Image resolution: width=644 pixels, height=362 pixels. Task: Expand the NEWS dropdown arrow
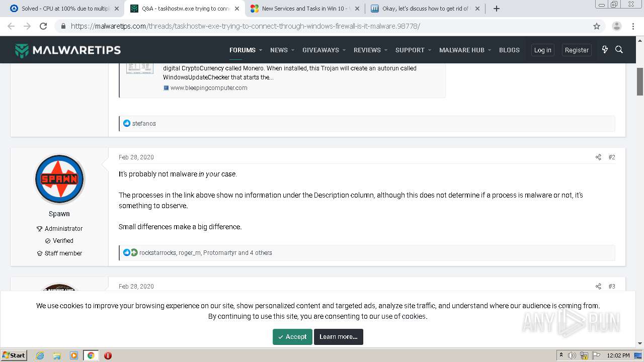(x=293, y=50)
